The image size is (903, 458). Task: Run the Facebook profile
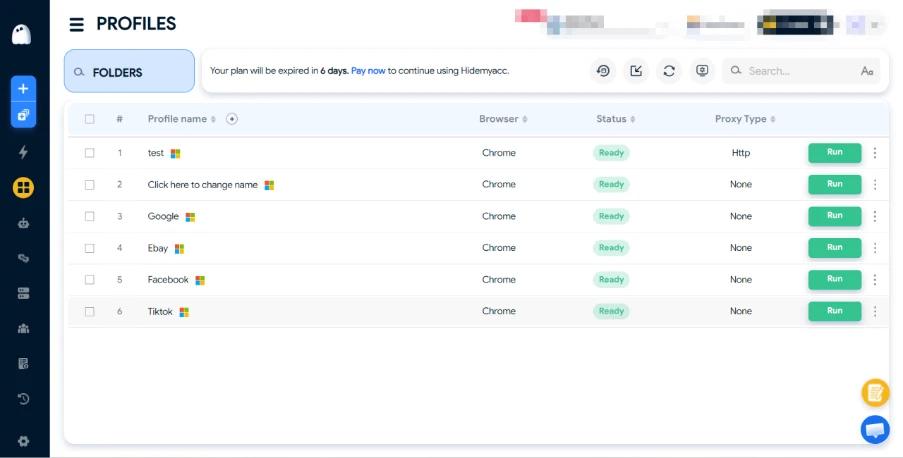pos(834,279)
